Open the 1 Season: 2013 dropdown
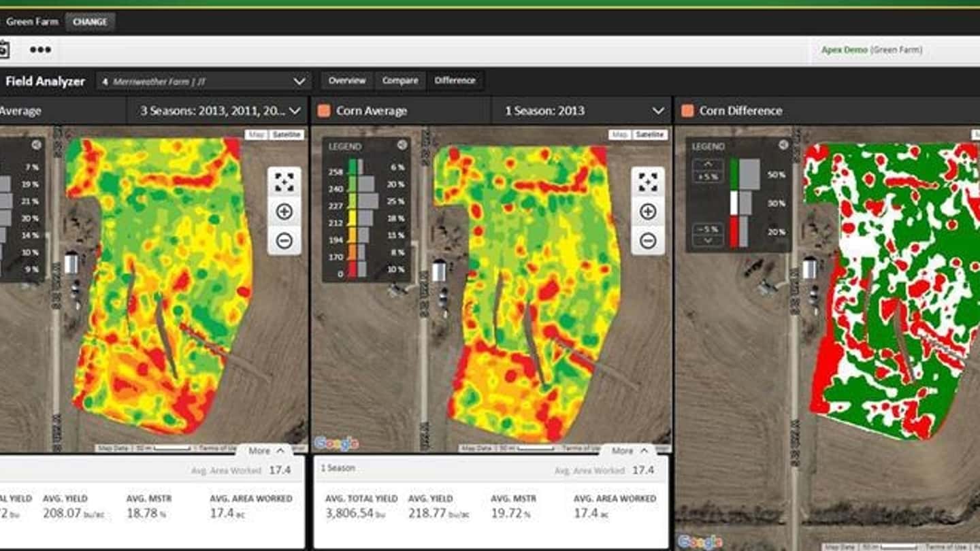This screenshot has width=980, height=551. (x=581, y=111)
